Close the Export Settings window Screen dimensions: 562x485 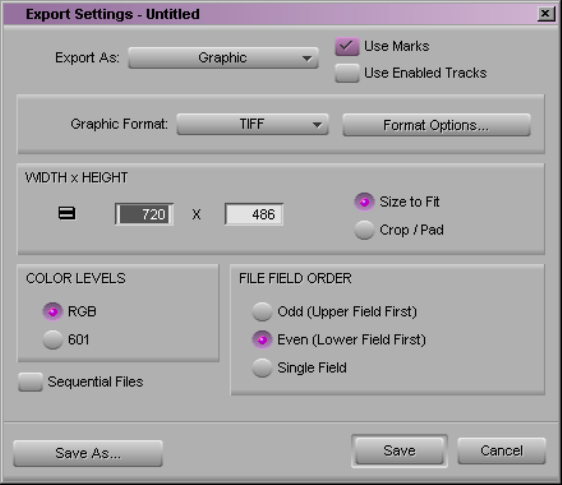point(545,14)
